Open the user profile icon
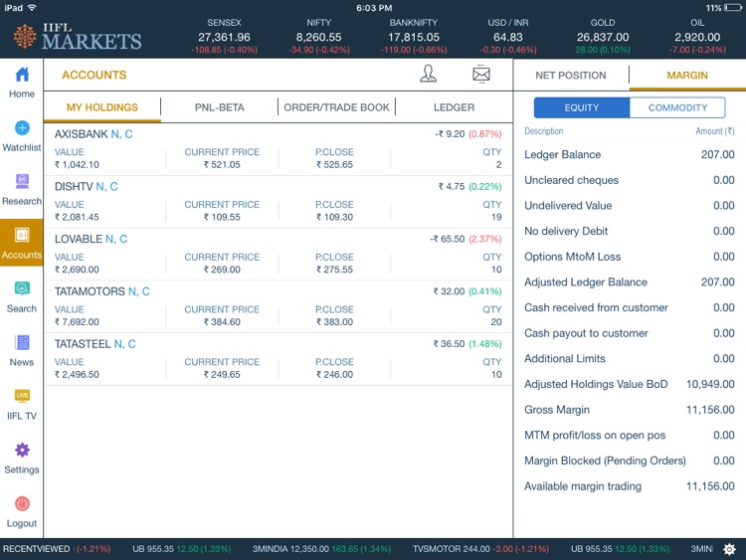This screenshot has width=746, height=560. [428, 74]
